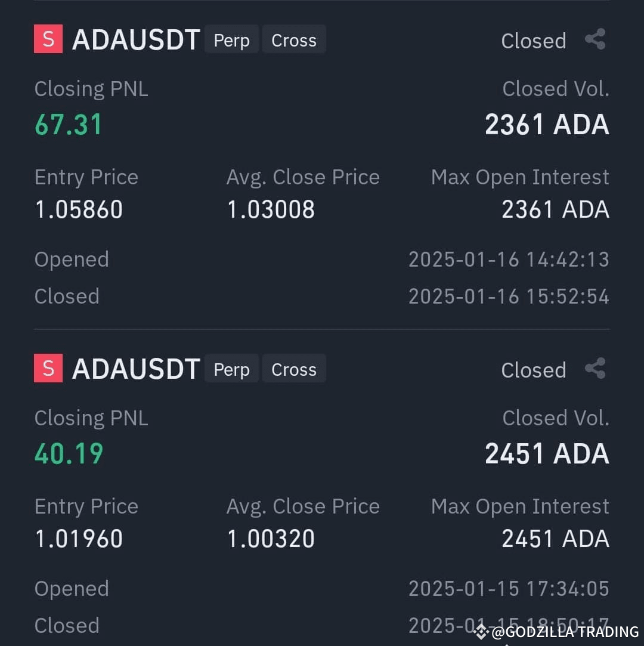Screen dimensions: 644x646
Task: Tap the 2451 ADA closed volume
Action: coord(547,454)
